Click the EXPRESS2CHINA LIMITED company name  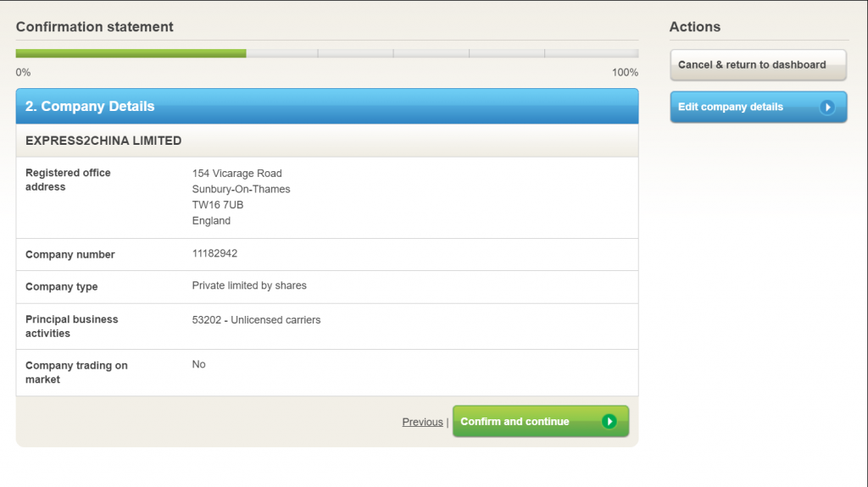[x=103, y=141]
